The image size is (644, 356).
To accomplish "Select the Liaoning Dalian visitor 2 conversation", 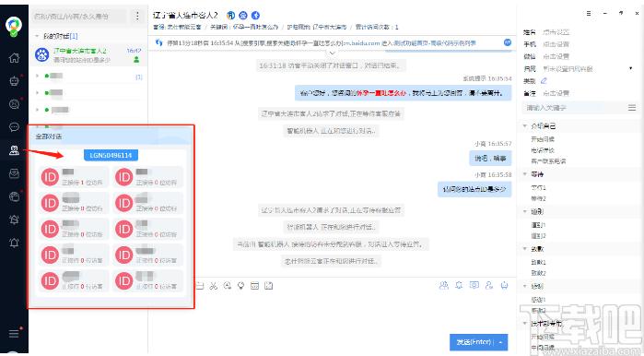I will (88, 55).
